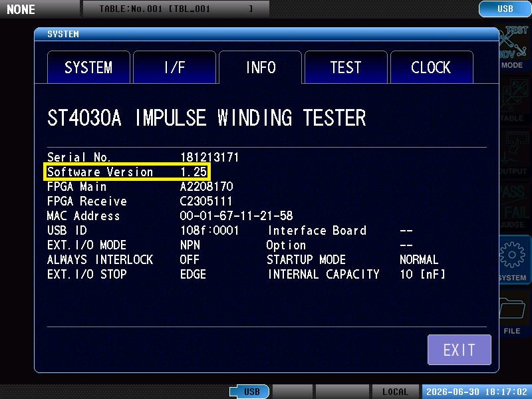Click the MODE icon in sidebar
This screenshot has width=532, height=399.
click(513, 47)
